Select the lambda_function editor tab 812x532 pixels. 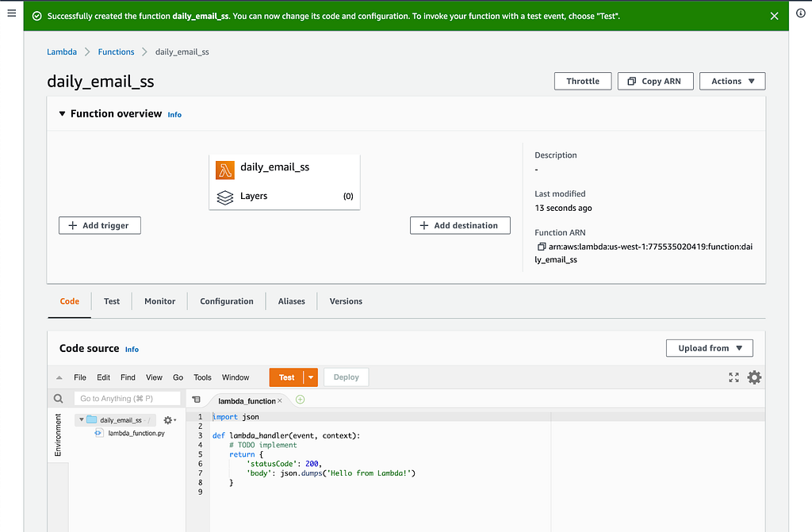[x=247, y=401]
